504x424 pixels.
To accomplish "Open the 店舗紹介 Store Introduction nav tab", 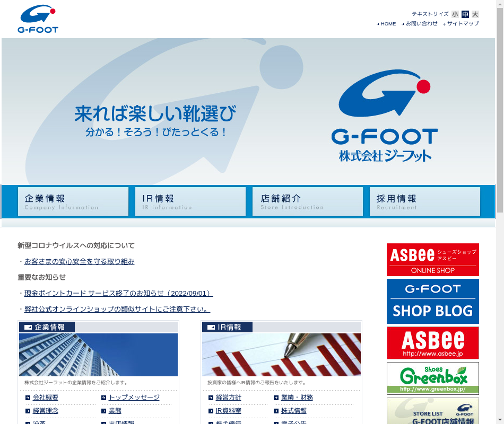I will click(308, 202).
